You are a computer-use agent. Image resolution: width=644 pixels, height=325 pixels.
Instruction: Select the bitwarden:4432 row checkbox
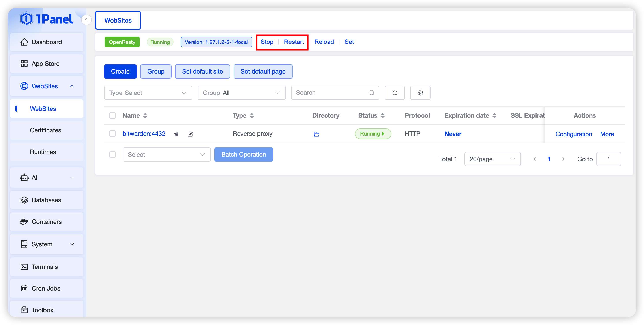(x=112, y=134)
